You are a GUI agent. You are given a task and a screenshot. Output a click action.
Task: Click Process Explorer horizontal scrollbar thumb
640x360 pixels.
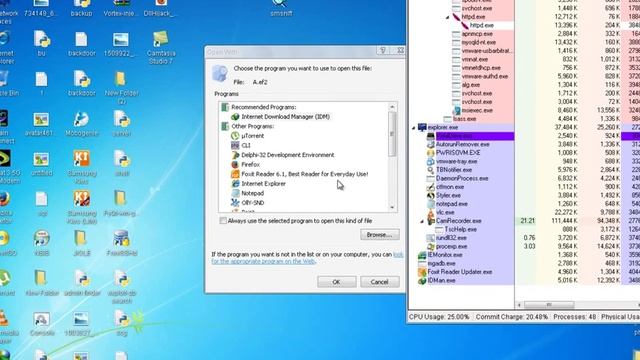tap(549, 305)
